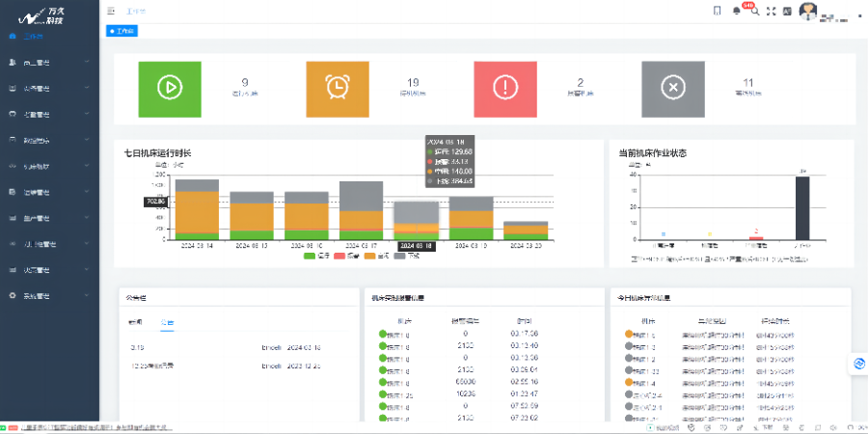Open the 3.18 announcement entry
This screenshot has width=868, height=434.
point(137,347)
